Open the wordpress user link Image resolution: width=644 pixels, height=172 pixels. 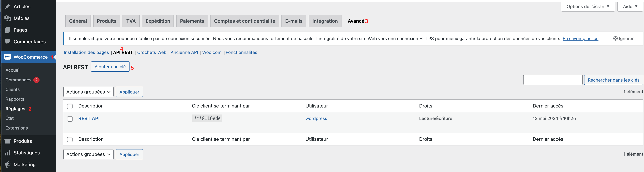[316, 118]
